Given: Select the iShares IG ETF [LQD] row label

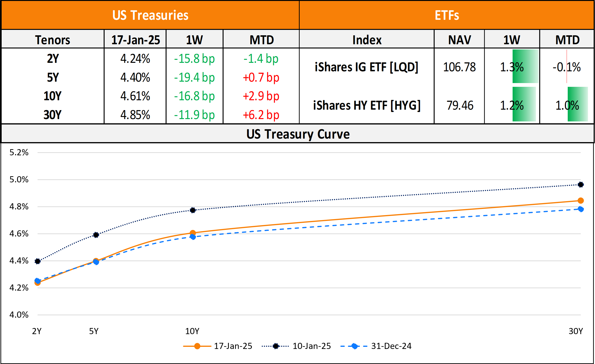Looking at the screenshot, I should click(366, 67).
